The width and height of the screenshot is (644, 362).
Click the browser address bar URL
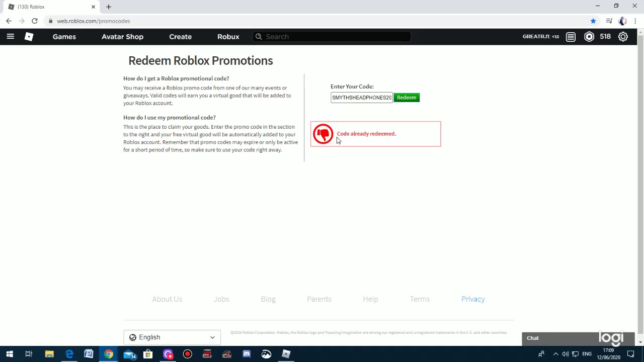click(93, 21)
